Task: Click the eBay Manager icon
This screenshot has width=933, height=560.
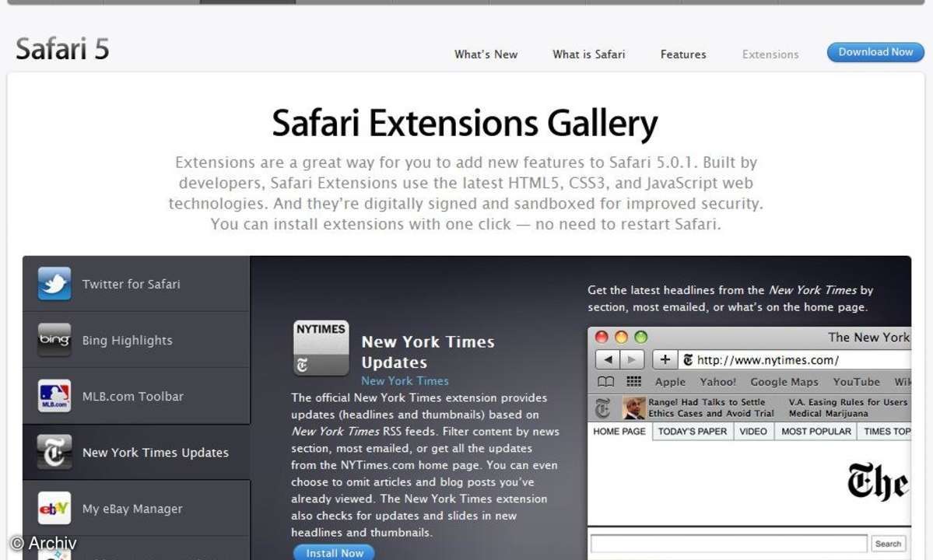Action: pos(54,508)
